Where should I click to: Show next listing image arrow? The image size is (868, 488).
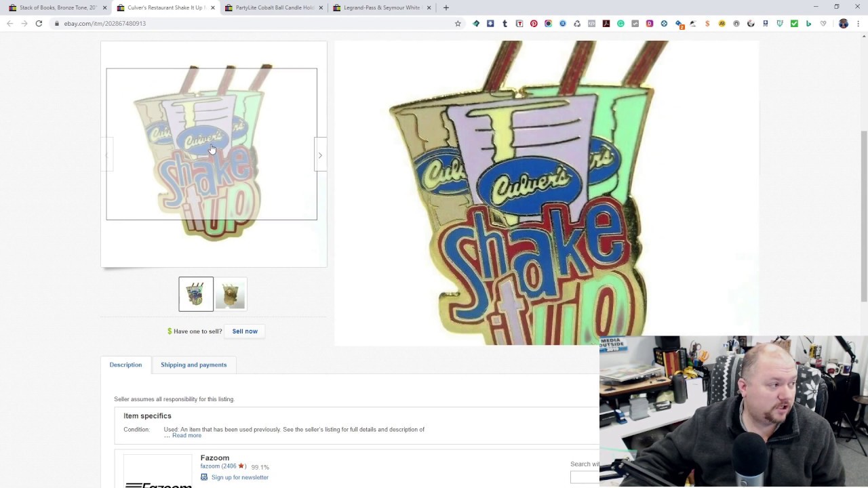click(320, 155)
